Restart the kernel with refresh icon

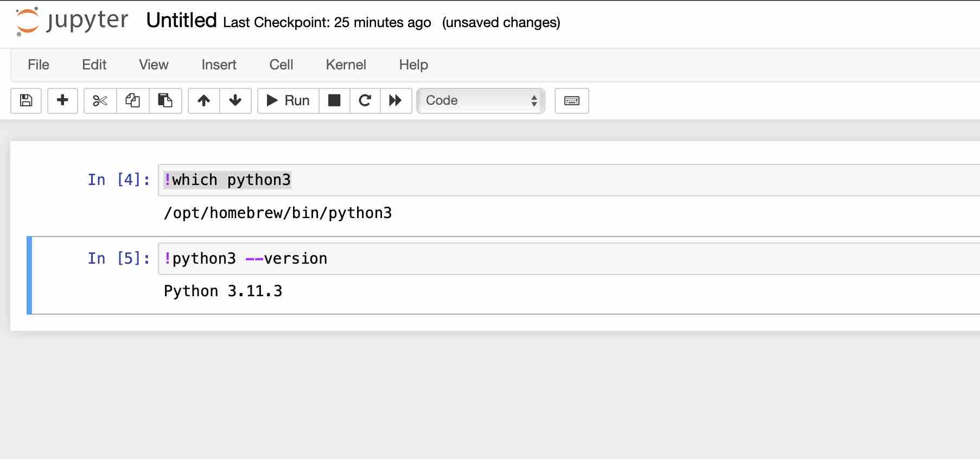365,100
